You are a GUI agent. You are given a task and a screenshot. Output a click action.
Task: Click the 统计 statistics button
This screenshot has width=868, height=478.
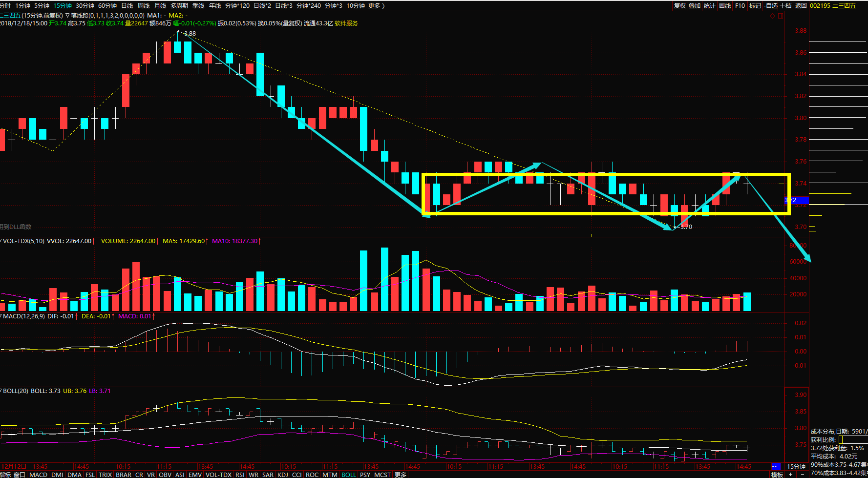pyautogui.click(x=710, y=6)
